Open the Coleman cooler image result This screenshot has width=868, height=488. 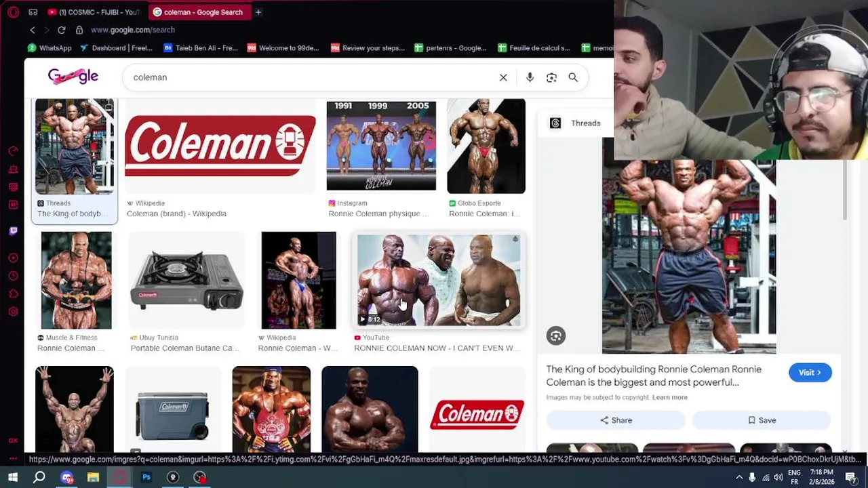[x=173, y=410]
